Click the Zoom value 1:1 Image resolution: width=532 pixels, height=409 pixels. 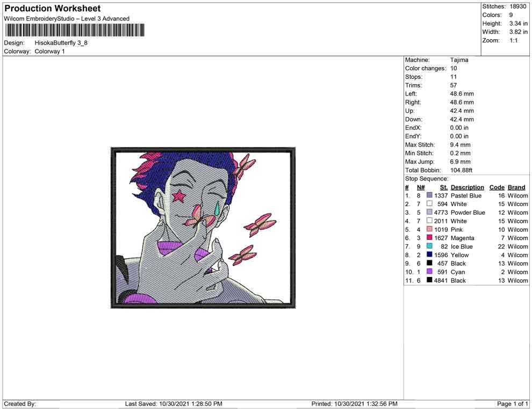[x=514, y=40]
